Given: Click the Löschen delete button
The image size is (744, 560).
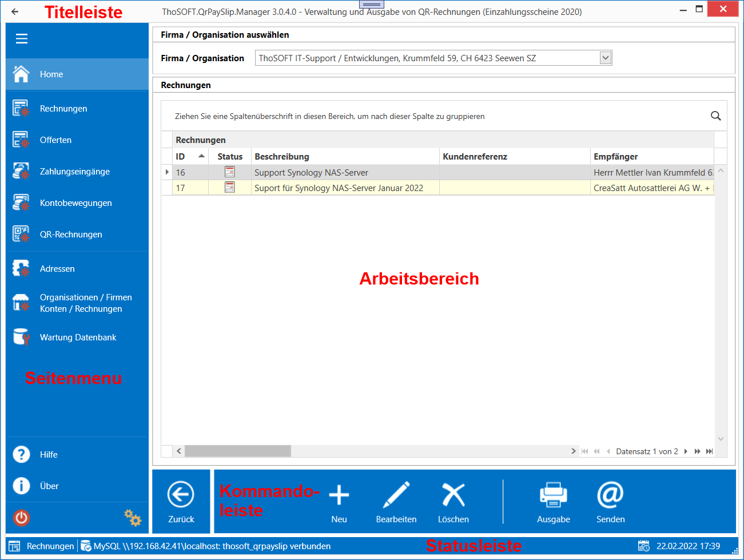Looking at the screenshot, I should click(x=453, y=502).
